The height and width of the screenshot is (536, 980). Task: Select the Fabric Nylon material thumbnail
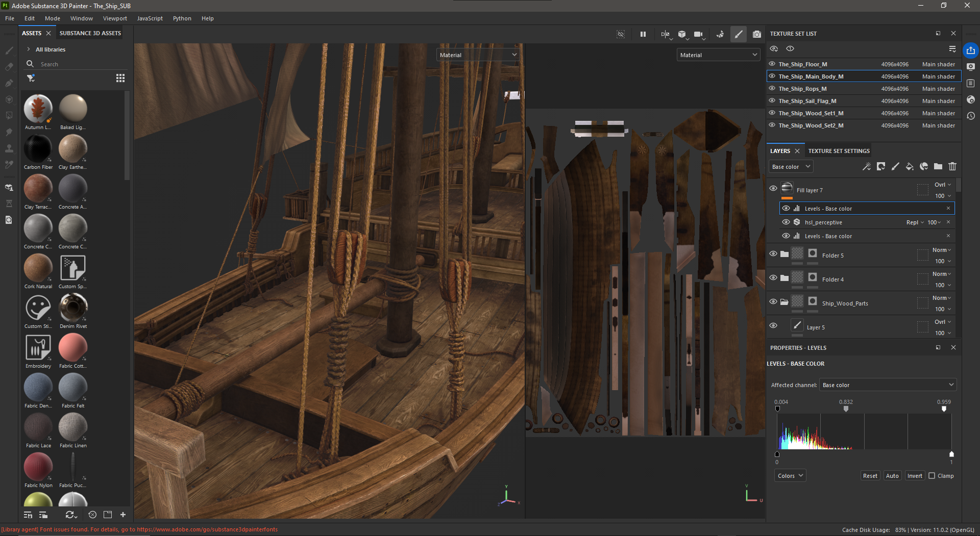pos(38,466)
